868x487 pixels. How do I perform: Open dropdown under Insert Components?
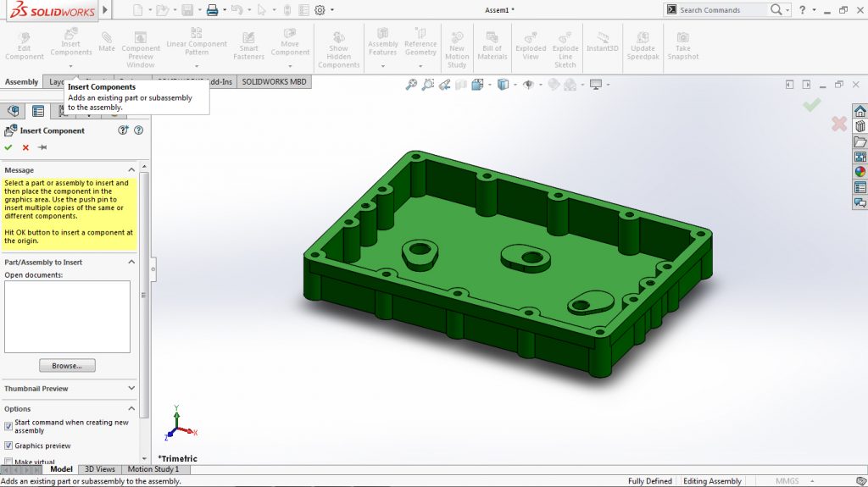71,66
